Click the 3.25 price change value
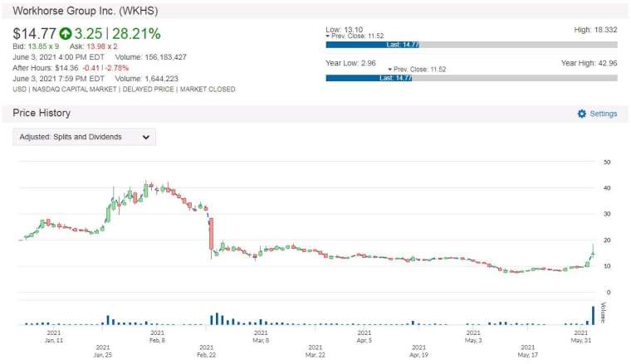Viewport: 631px width, 364px height. [89, 34]
